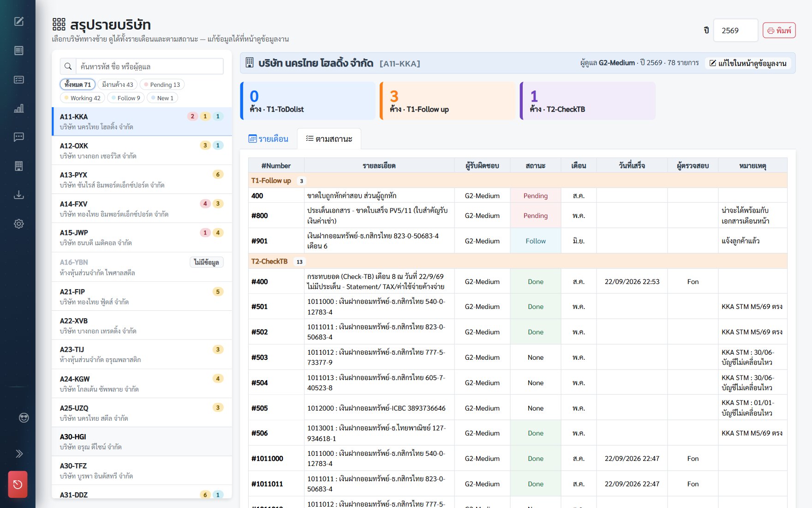The image size is (812, 508).
Task: Expand the sidebar with double chevron
Action: (18, 454)
